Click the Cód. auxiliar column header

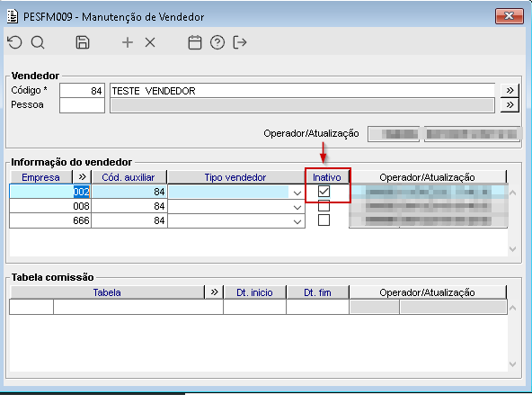tap(129, 177)
